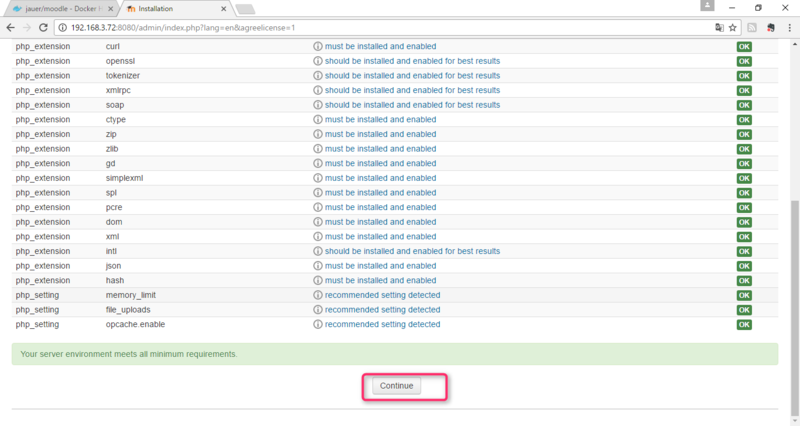The height and width of the screenshot is (426, 800).
Task: Click the info icon in the xml row
Action: coord(317,236)
